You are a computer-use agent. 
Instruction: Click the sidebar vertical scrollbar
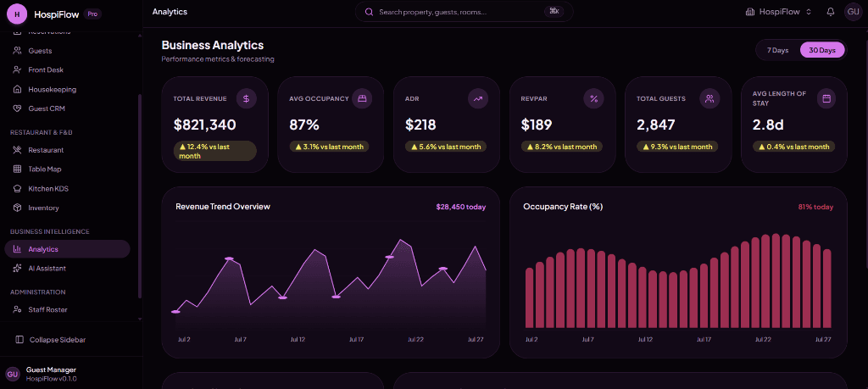click(x=140, y=197)
